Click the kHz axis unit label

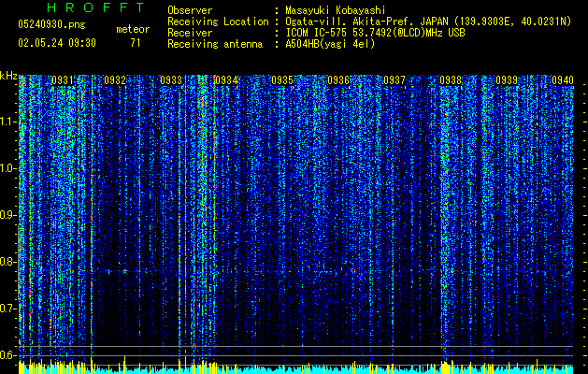tap(8, 76)
